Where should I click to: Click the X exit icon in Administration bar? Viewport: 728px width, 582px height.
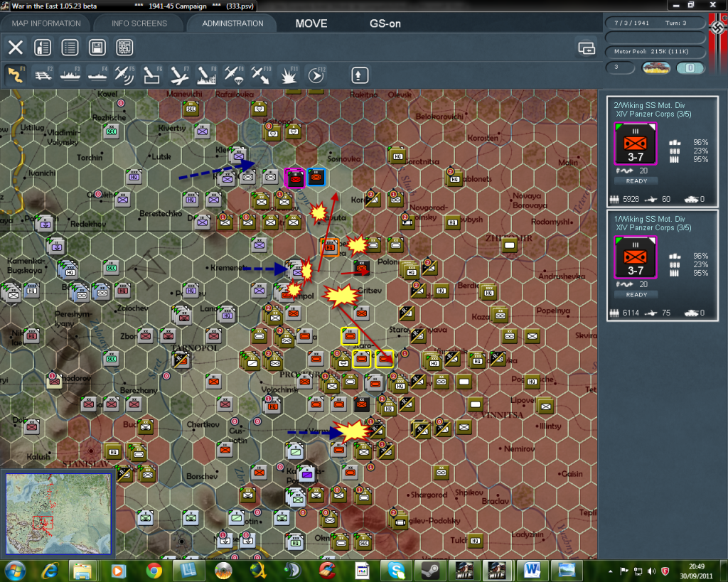point(16,48)
